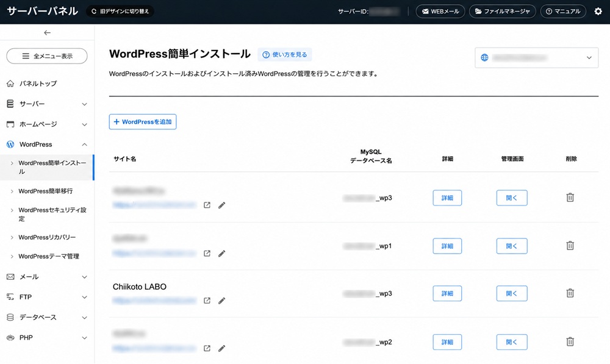Click the WordPressを追加 button
The width and height of the screenshot is (610, 364).
143,122
